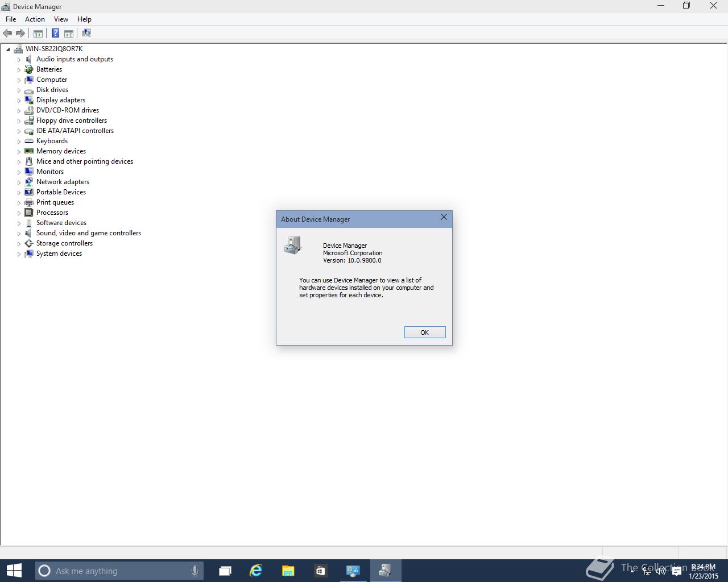Toggle Show/Hide Action Pane toolbar icon
The width and height of the screenshot is (728, 582).
pos(69,33)
